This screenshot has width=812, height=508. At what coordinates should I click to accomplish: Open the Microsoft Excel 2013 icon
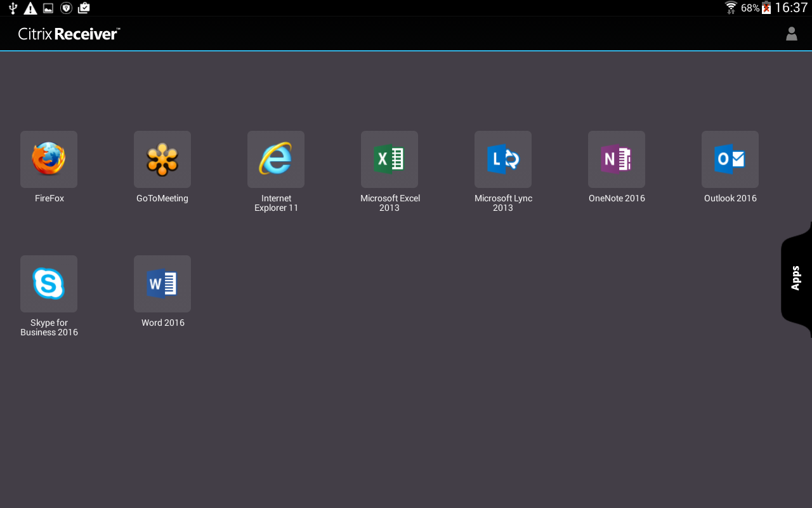(x=390, y=159)
